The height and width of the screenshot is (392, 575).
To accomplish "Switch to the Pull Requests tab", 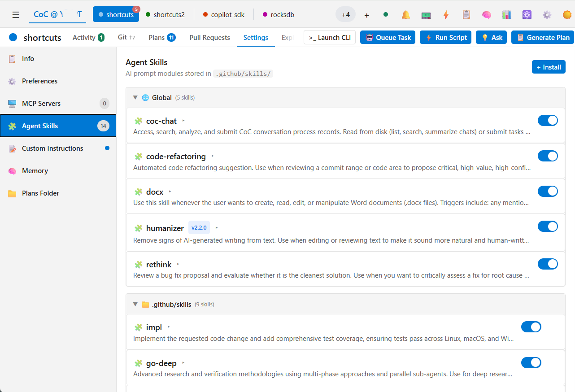I will coord(209,37).
